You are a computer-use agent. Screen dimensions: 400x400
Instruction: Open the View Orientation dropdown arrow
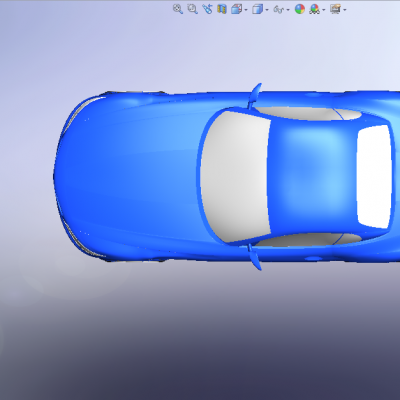click(x=246, y=10)
